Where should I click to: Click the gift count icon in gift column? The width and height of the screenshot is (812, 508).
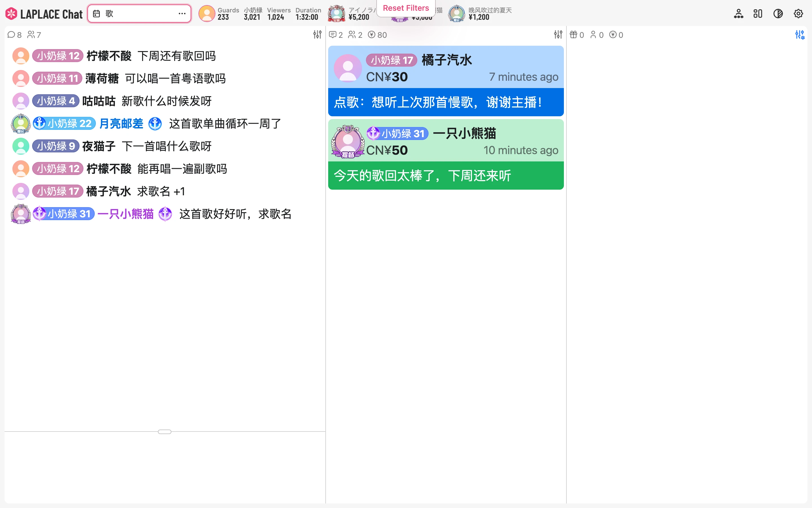coord(573,35)
